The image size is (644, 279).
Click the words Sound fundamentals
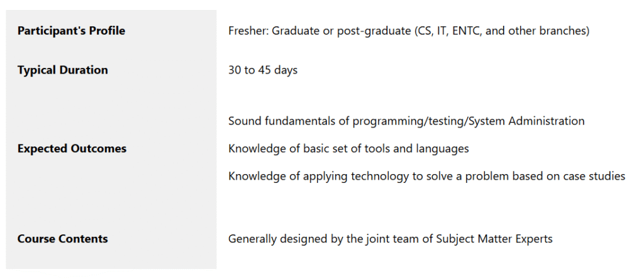[275, 121]
